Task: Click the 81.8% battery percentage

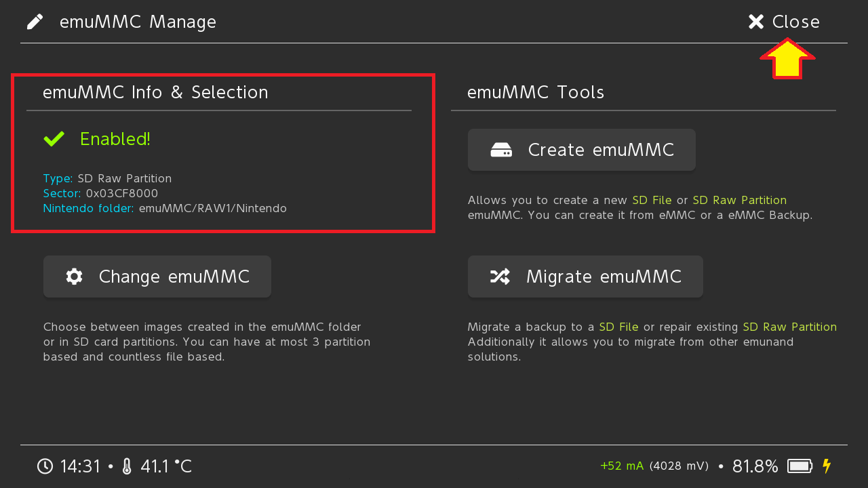Action: point(755,466)
